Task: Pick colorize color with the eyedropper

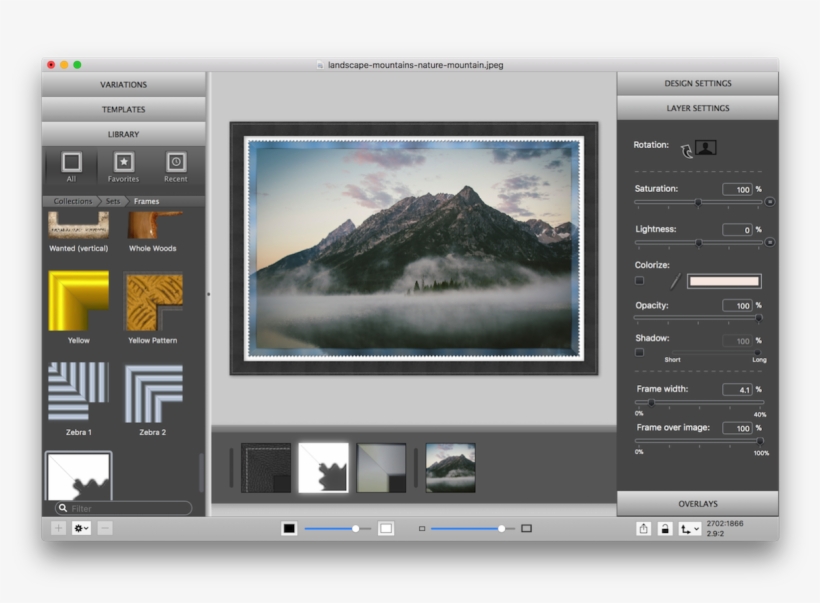Action: coord(675,281)
